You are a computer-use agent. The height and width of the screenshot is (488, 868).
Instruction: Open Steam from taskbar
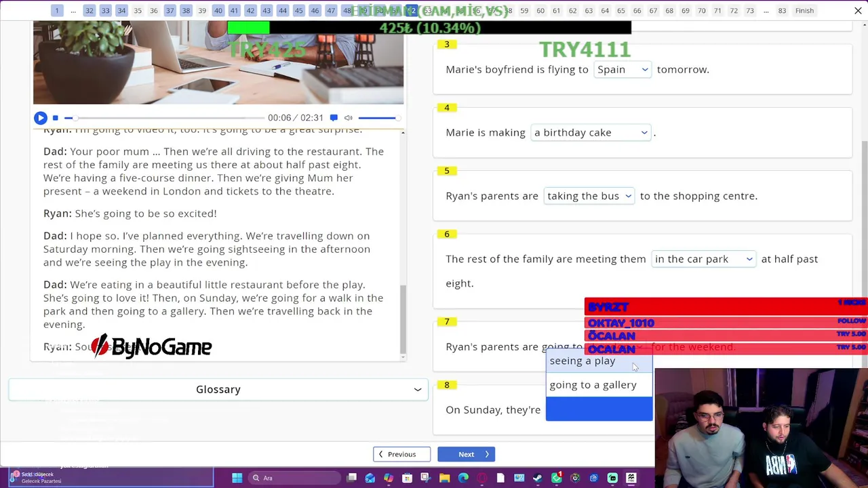click(x=538, y=478)
